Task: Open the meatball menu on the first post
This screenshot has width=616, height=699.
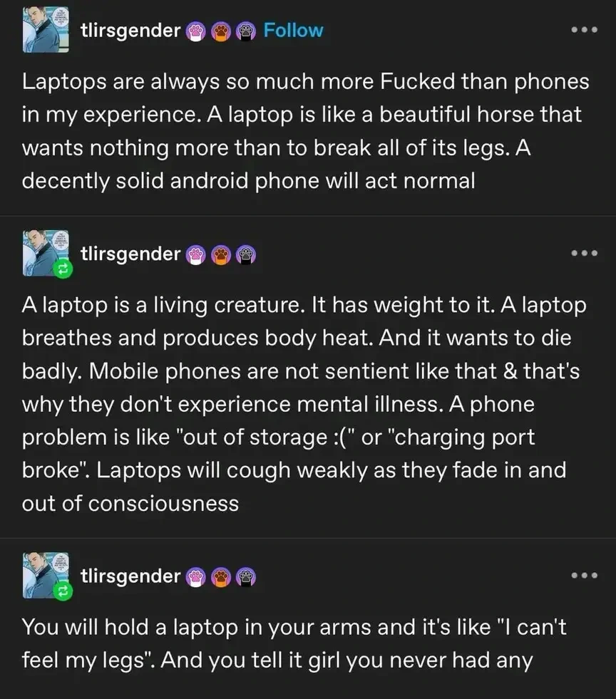Action: 586,30
